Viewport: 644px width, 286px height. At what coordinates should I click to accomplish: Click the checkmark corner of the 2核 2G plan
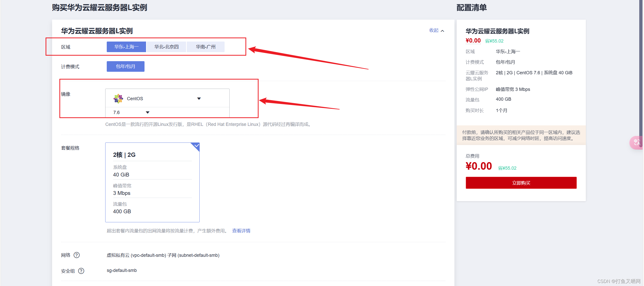(x=197, y=146)
